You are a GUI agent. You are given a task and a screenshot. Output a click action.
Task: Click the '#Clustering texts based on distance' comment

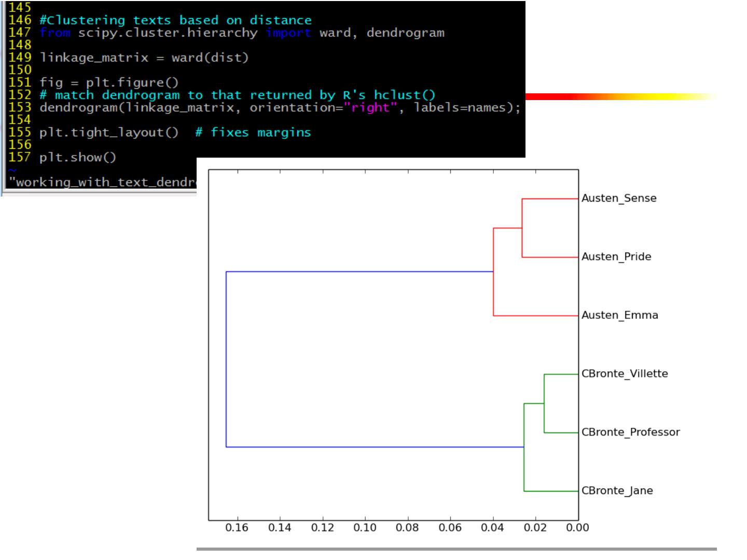175,20
